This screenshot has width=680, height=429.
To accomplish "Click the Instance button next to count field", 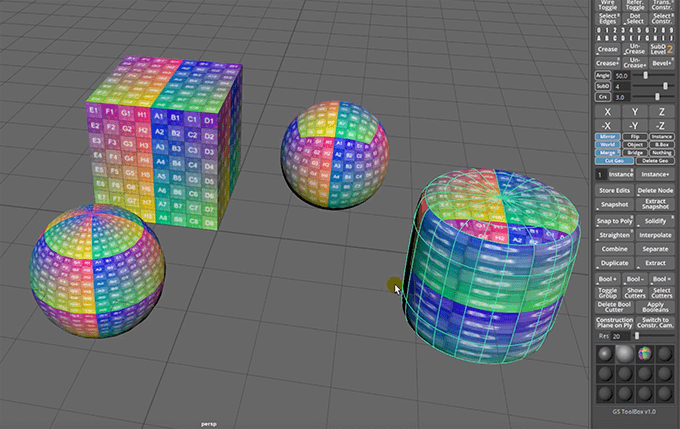I will (621, 174).
